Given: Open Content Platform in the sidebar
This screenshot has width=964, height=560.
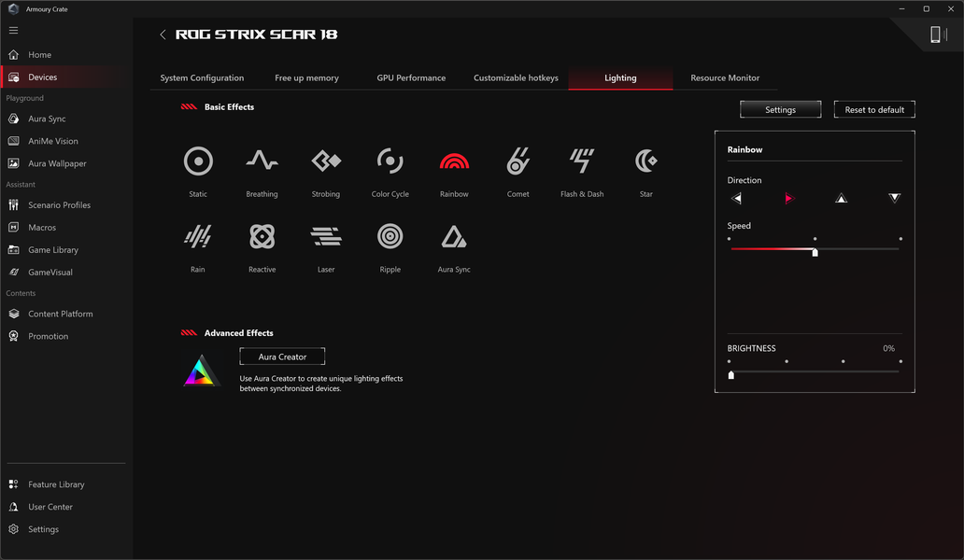Looking at the screenshot, I should coord(66,314).
